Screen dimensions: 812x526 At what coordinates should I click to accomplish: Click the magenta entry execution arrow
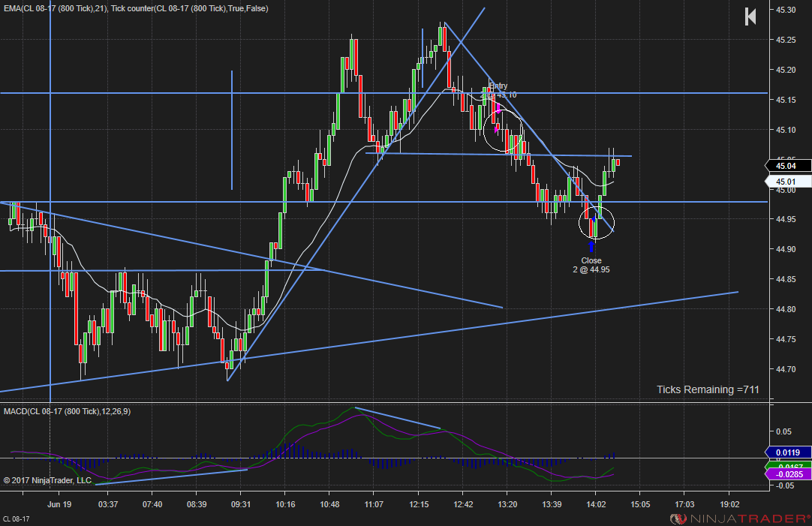498,108
